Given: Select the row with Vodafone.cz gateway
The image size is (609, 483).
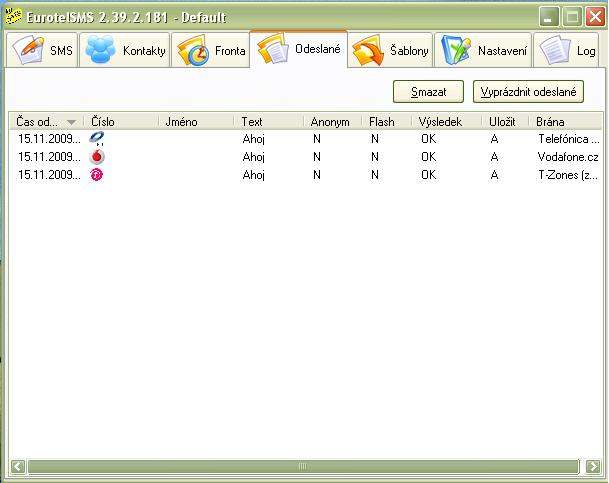Looking at the screenshot, I should 306,157.
